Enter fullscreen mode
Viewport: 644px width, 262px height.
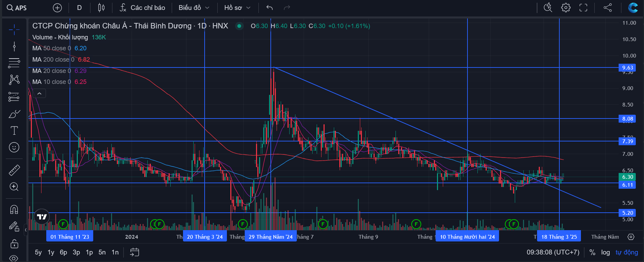pos(583,8)
